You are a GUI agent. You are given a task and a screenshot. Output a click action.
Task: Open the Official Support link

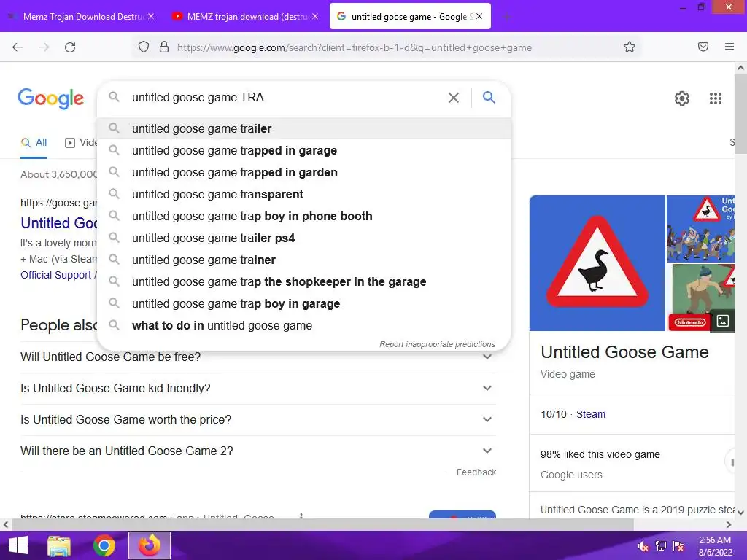56,275
